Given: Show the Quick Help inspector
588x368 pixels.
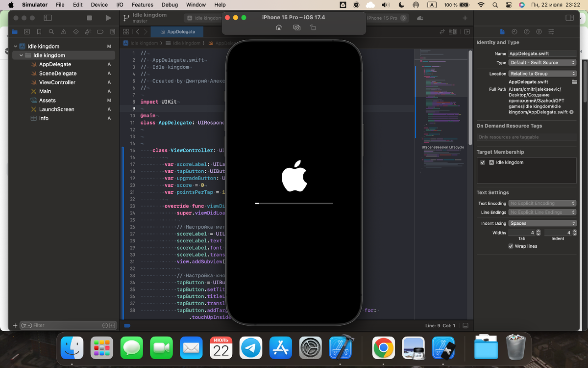Looking at the screenshot, I should pos(527,32).
